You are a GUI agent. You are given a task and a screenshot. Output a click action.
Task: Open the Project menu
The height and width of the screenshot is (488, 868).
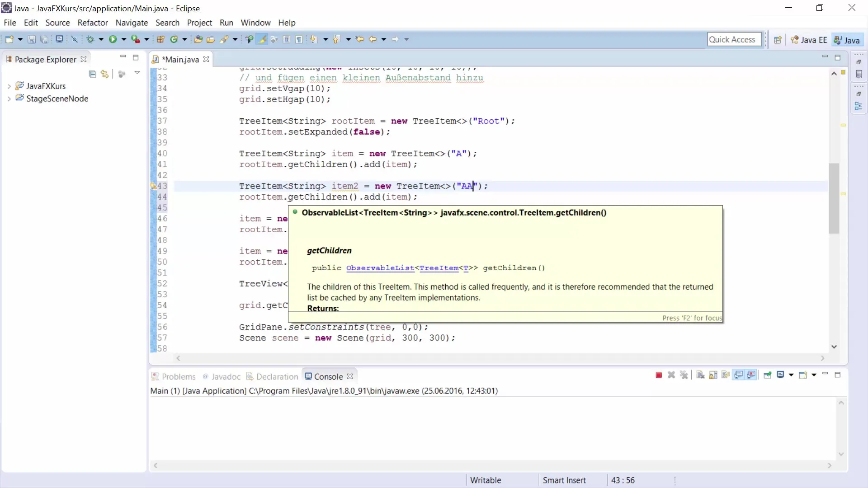click(199, 23)
